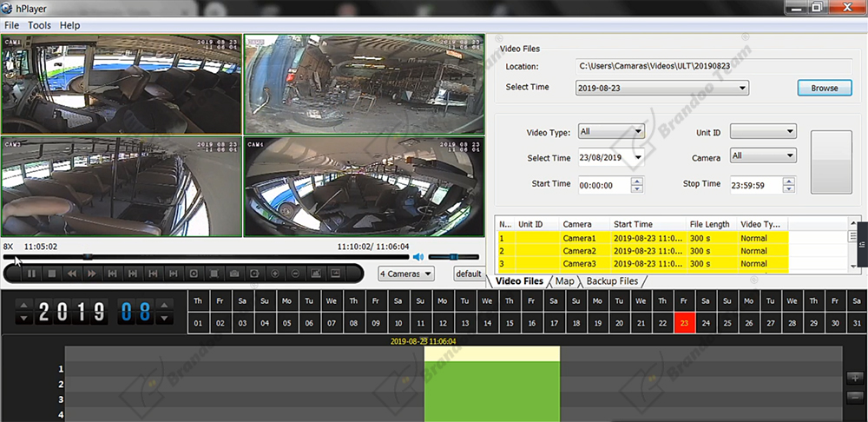Image resolution: width=868 pixels, height=422 pixels.
Task: Mute audio via speaker icon
Action: 418,257
